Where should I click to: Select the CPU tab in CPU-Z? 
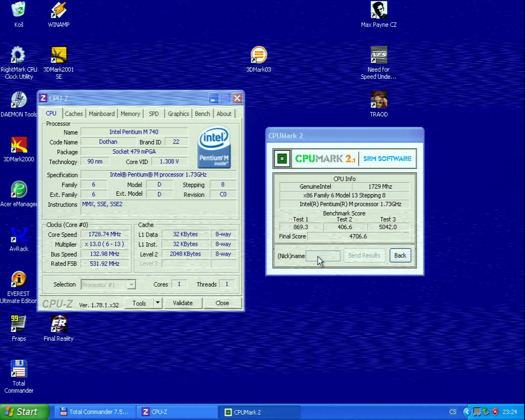51,113
